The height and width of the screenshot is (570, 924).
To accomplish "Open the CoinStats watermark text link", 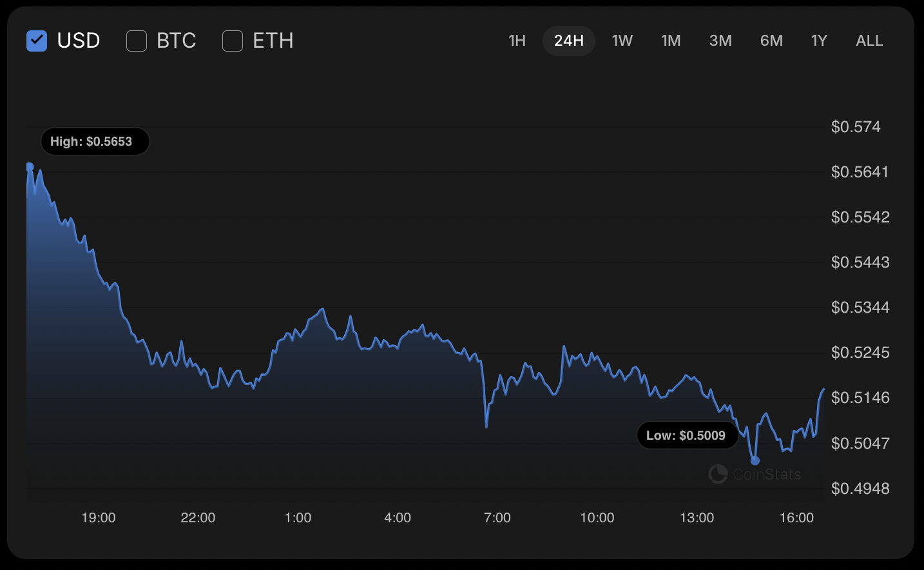I will (767, 475).
